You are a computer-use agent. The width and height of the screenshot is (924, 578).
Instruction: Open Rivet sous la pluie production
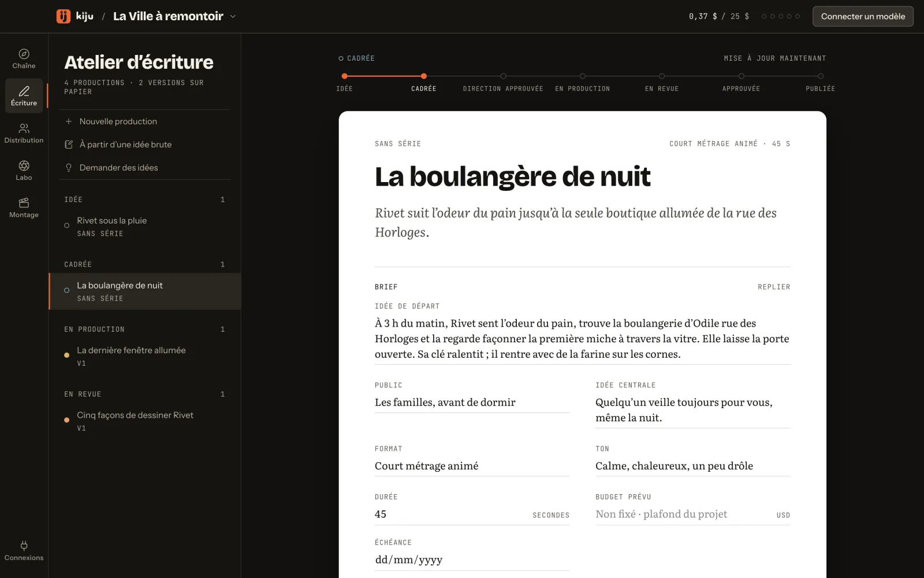point(145,227)
